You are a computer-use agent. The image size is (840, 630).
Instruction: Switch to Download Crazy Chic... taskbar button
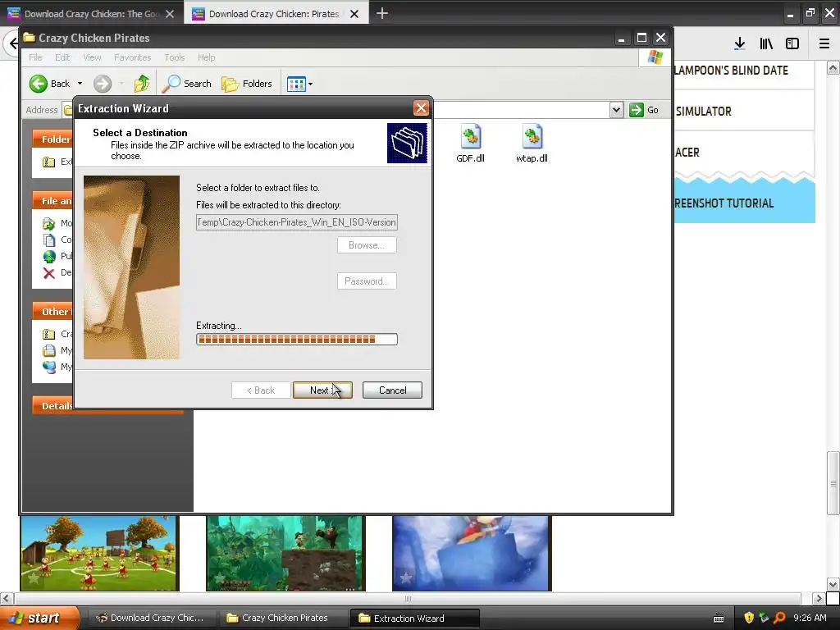tap(150, 618)
